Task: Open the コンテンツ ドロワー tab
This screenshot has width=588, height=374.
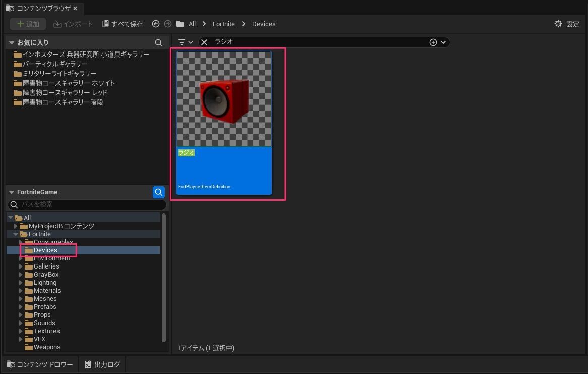Action: pos(40,364)
